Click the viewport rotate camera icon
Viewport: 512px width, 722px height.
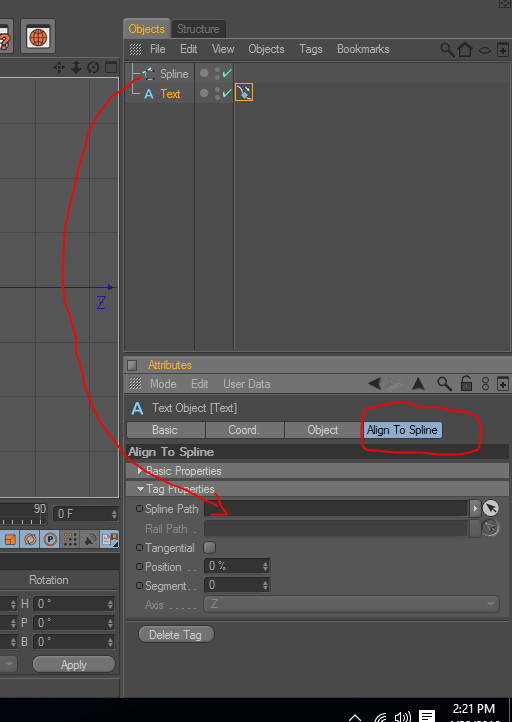[x=93, y=68]
